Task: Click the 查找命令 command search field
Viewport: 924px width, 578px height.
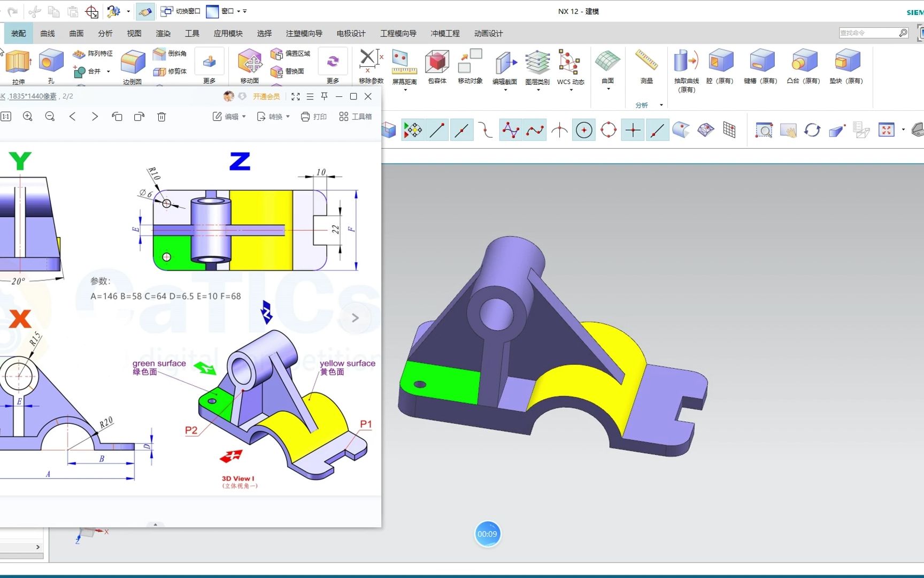Action: (874, 33)
